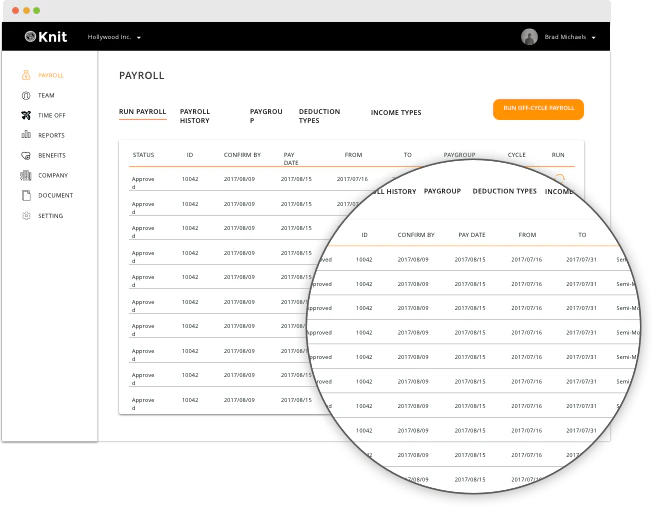Open the Company building icon
This screenshot has width=653, height=507.
(x=26, y=175)
